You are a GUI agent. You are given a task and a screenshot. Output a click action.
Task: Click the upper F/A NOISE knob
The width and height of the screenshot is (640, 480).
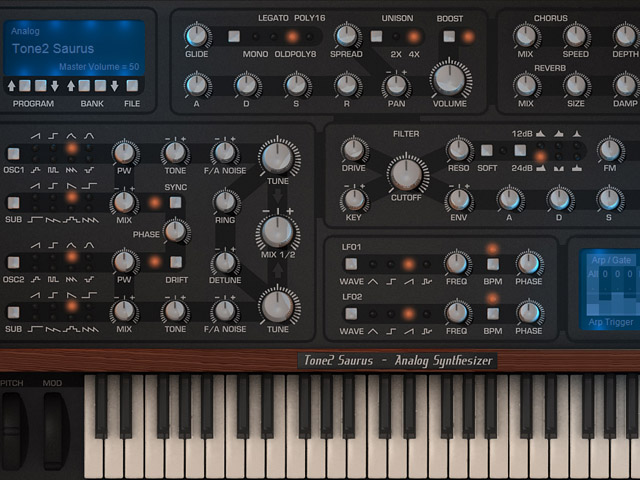(224, 153)
